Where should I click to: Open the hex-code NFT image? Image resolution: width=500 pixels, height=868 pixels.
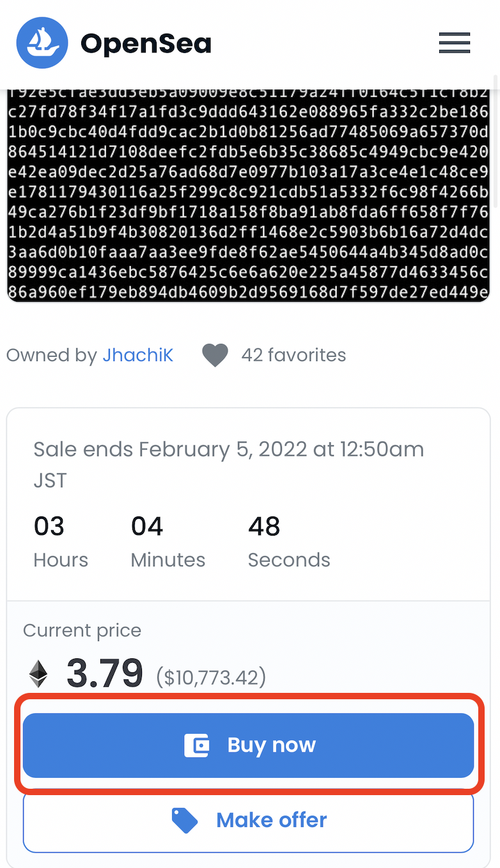pos(248,196)
